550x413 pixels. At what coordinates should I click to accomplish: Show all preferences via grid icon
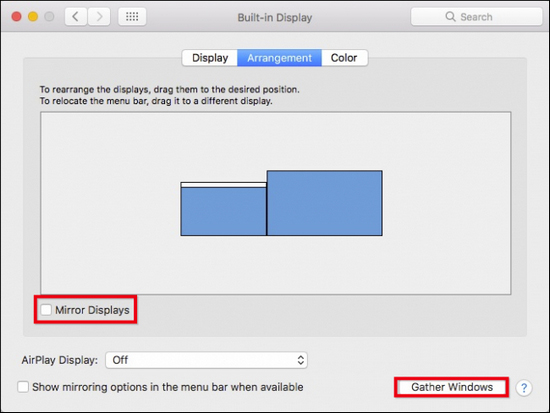pos(132,16)
